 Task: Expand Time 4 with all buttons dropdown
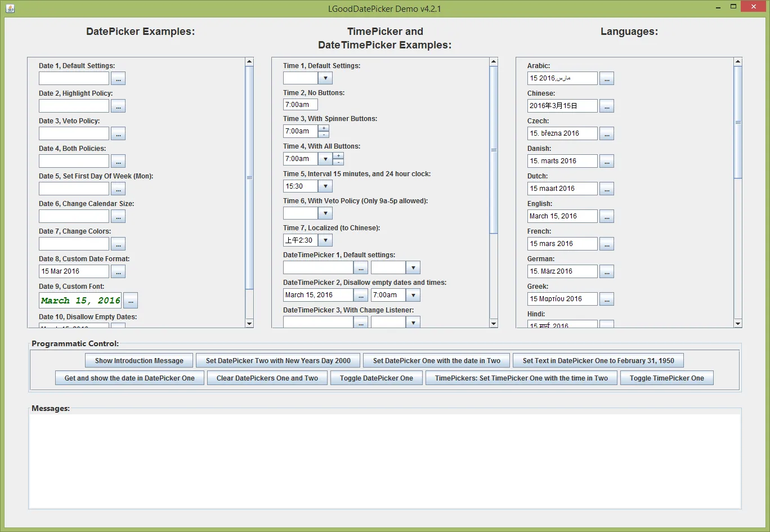325,159
